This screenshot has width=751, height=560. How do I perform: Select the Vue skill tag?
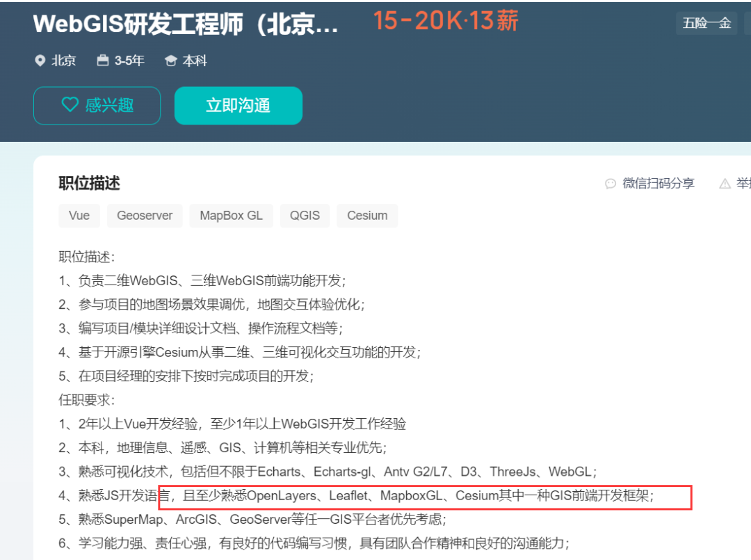79,216
